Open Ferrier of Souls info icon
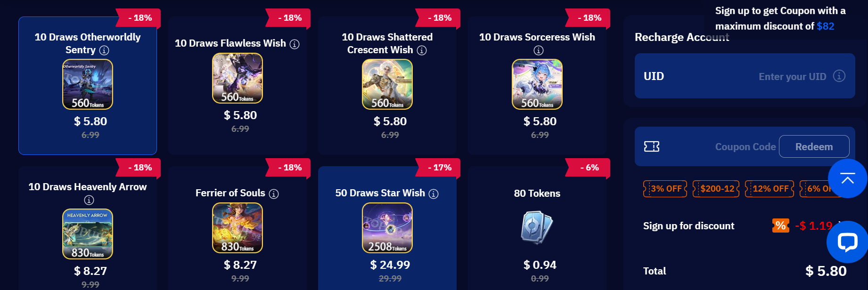The width and height of the screenshot is (868, 290). 274,194
